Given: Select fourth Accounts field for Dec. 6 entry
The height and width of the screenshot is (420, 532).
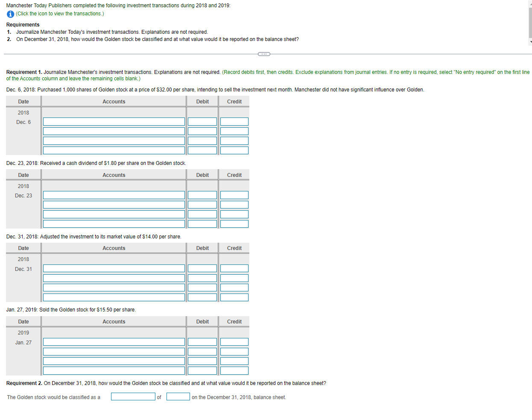Looking at the screenshot, I should (114, 150).
